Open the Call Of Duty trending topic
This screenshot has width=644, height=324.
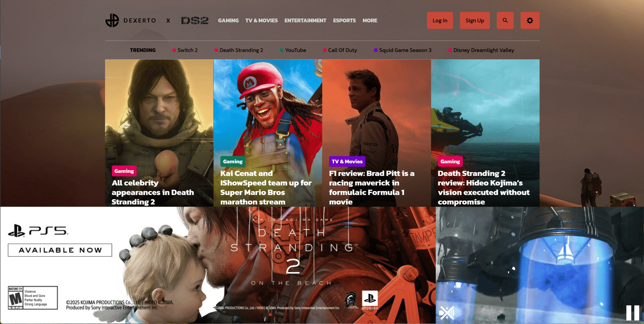tap(340, 50)
